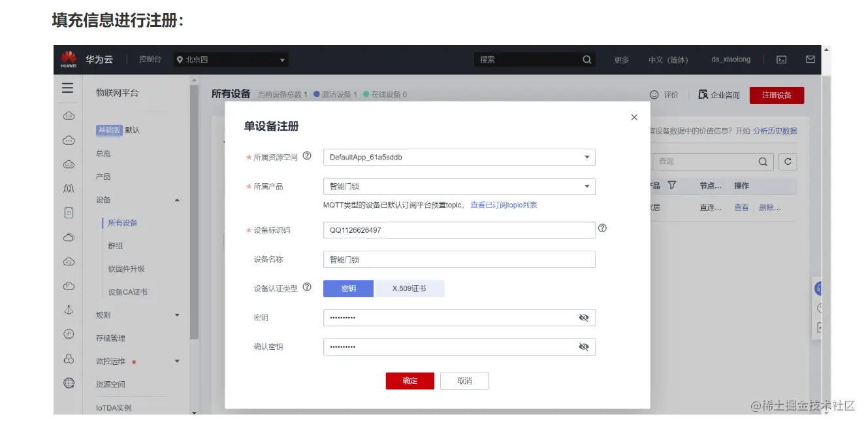Expand the 监控运维 menu section
Viewport: 868px width, 425px height.
click(177, 362)
